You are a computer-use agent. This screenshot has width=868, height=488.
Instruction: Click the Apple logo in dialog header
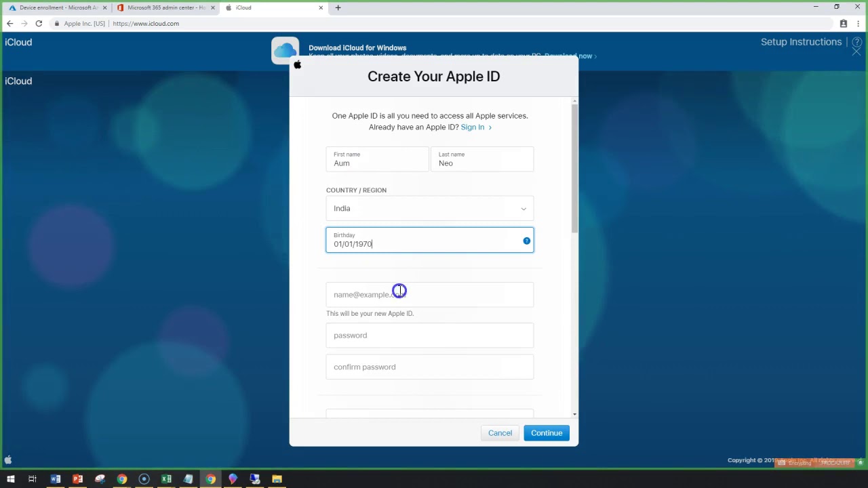tap(297, 64)
